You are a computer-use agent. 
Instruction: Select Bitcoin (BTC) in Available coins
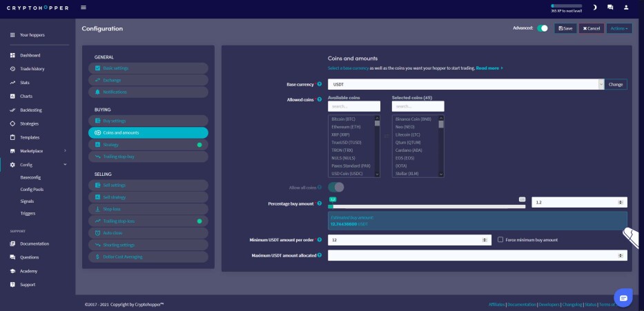pos(343,119)
